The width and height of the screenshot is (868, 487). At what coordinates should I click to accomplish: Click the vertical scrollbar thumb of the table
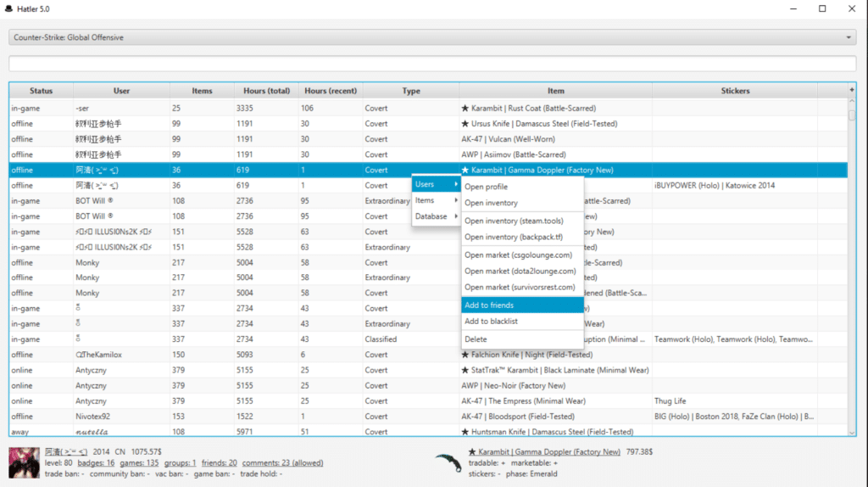coord(852,114)
